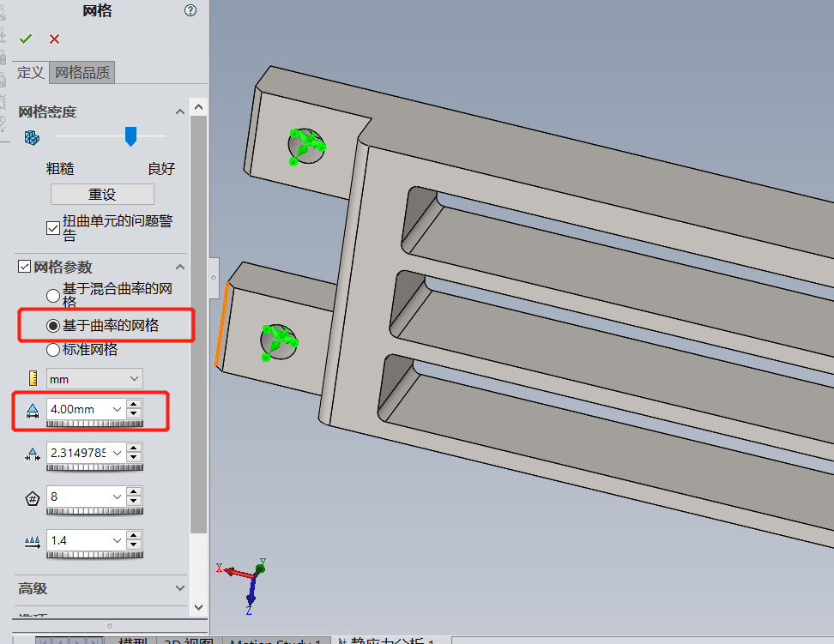Click the yellow ruler unit icon

pos(33,378)
